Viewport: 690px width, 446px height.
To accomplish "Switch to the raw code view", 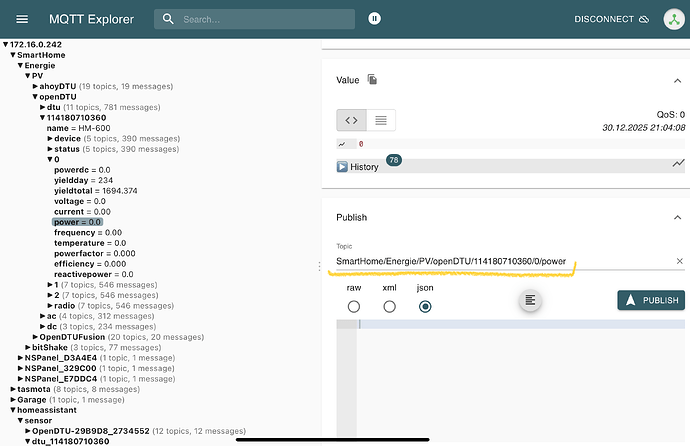I will pyautogui.click(x=351, y=120).
